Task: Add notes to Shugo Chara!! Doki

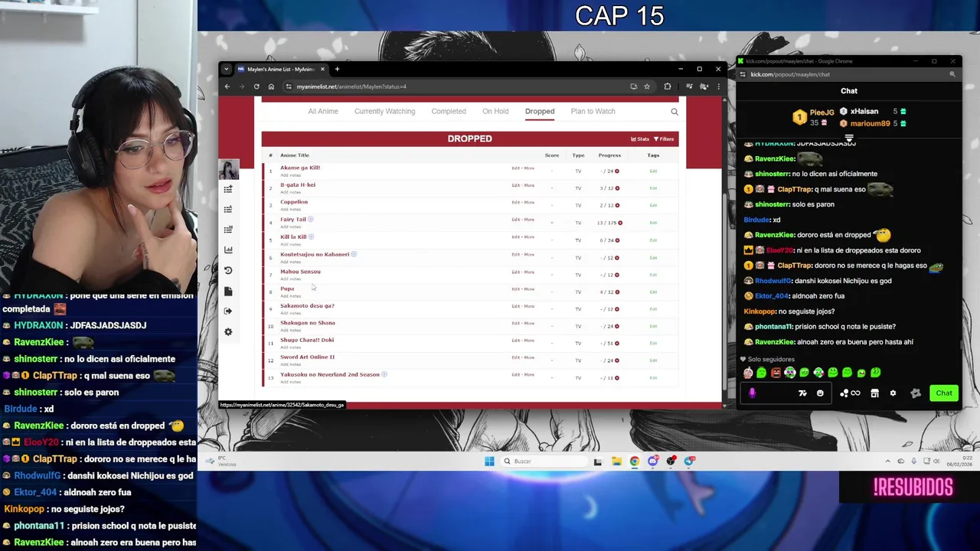Action: click(290, 347)
